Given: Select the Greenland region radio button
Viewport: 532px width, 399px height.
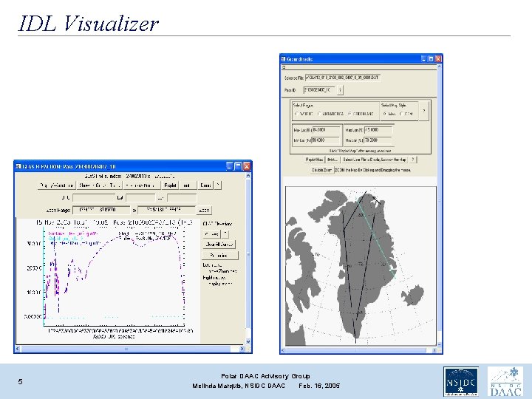Looking at the screenshot, I should [349, 114].
